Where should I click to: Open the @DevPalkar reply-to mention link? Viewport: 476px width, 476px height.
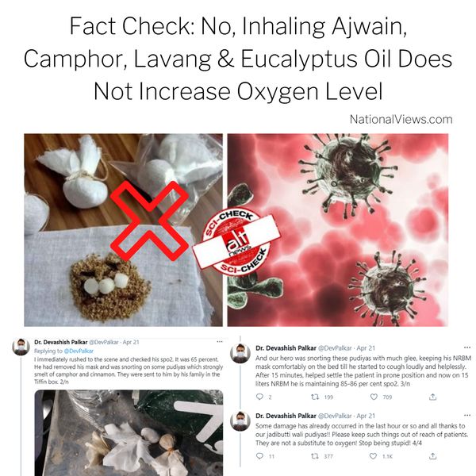click(x=79, y=351)
